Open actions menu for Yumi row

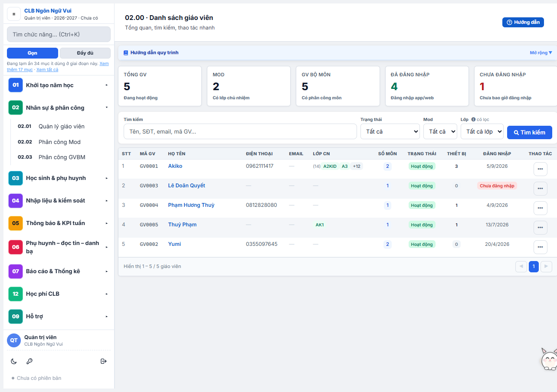(540, 247)
